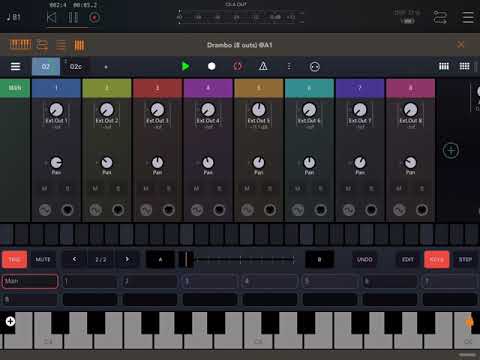The width and height of the screenshot is (480, 360).
Task: Click track 1 output jack icon
Action: (x=67, y=210)
